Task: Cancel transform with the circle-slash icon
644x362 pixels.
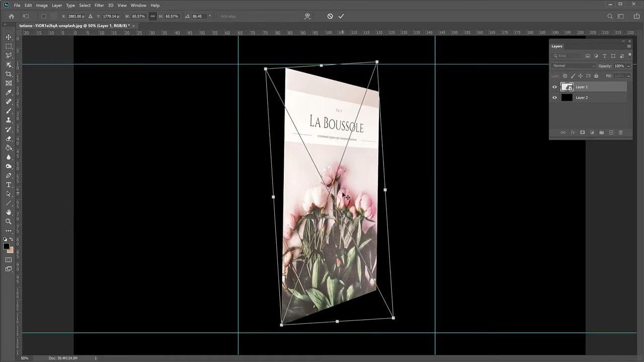Action: click(330, 16)
